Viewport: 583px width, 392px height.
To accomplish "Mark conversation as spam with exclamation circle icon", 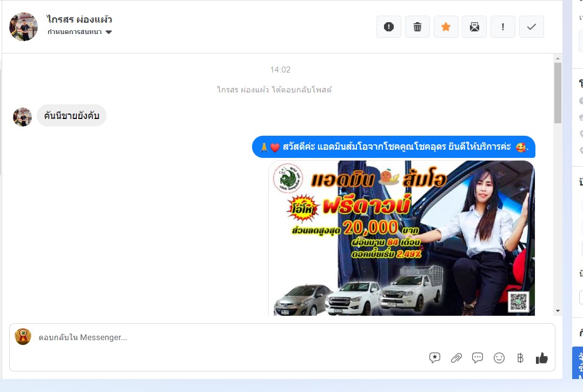I will click(388, 26).
